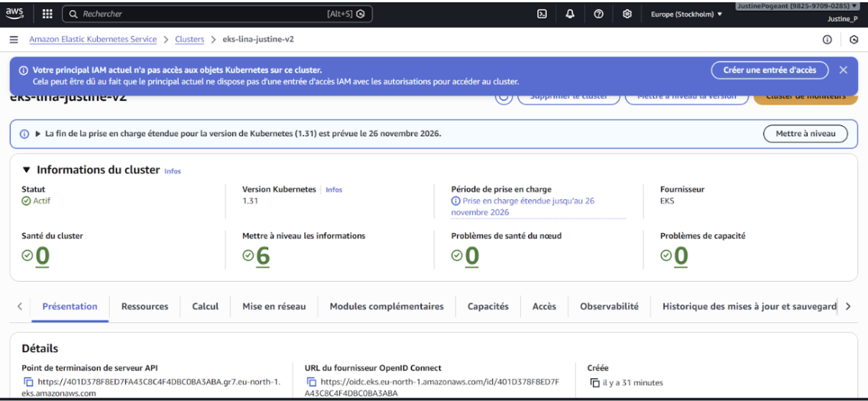Image resolution: width=868 pixels, height=401 pixels.
Task: Copy the cluster creation time
Action: [x=595, y=383]
